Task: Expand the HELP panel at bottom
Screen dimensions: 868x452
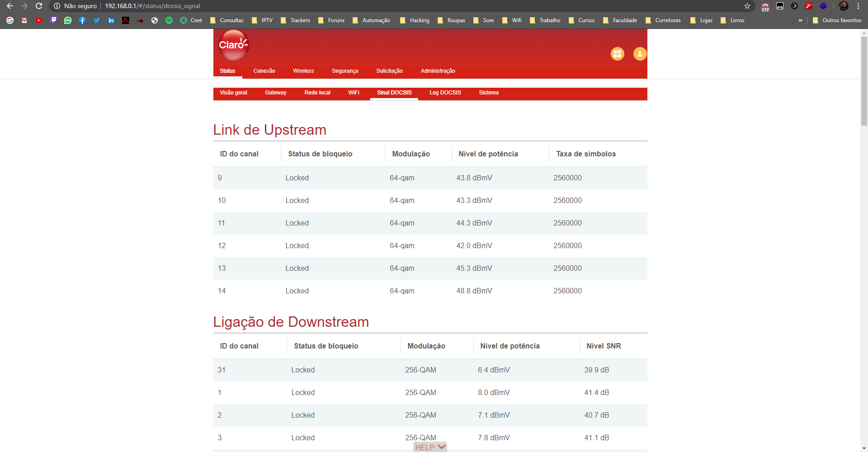Action: [x=430, y=447]
